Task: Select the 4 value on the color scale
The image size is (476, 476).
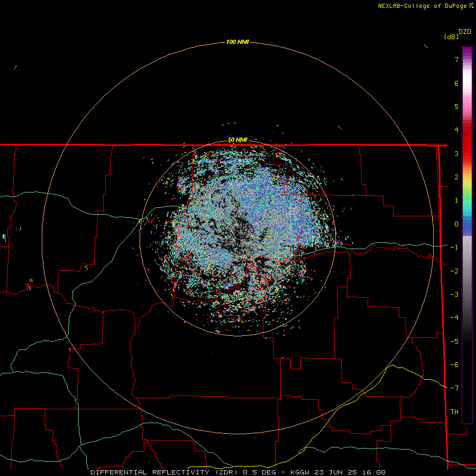Action: point(456,130)
